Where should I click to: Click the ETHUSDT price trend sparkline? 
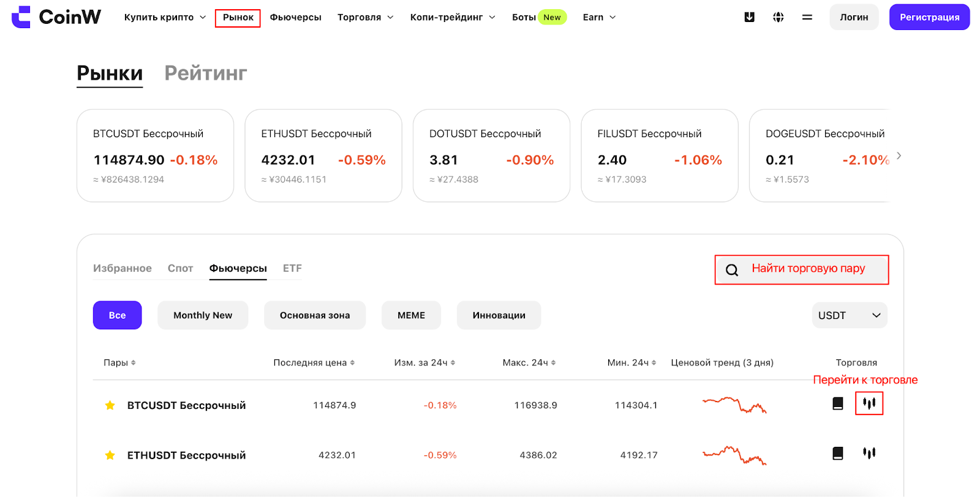pyautogui.click(x=734, y=455)
